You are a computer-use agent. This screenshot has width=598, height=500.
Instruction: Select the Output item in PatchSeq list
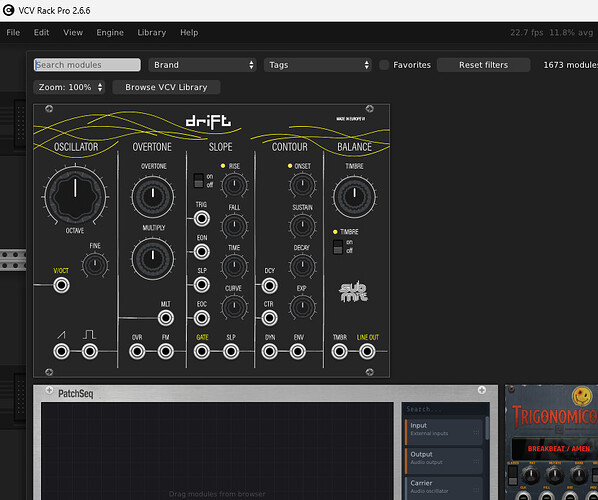click(444, 460)
